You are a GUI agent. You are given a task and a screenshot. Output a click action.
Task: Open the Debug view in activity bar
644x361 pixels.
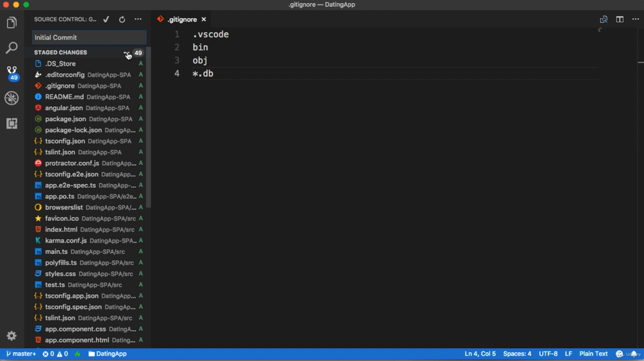pyautogui.click(x=12, y=98)
